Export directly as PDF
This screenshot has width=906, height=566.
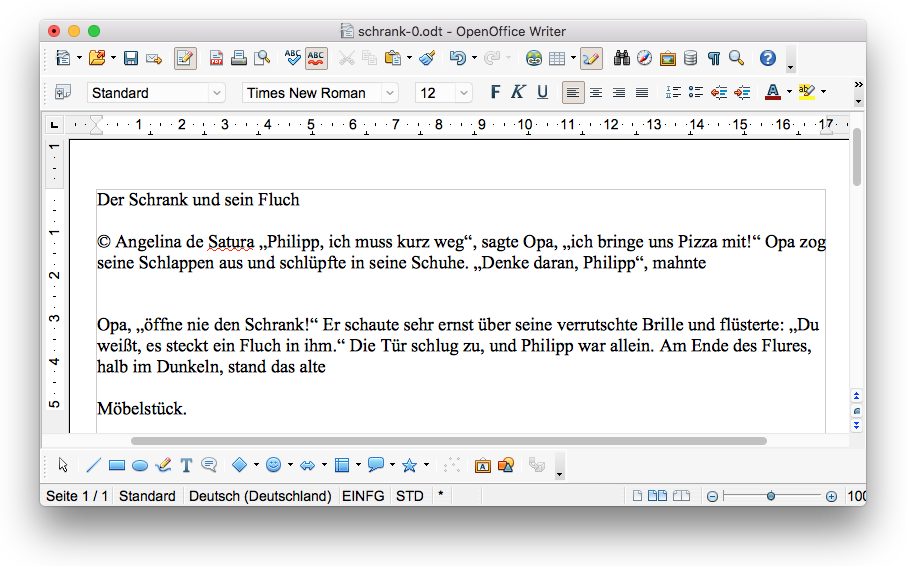tap(216, 58)
